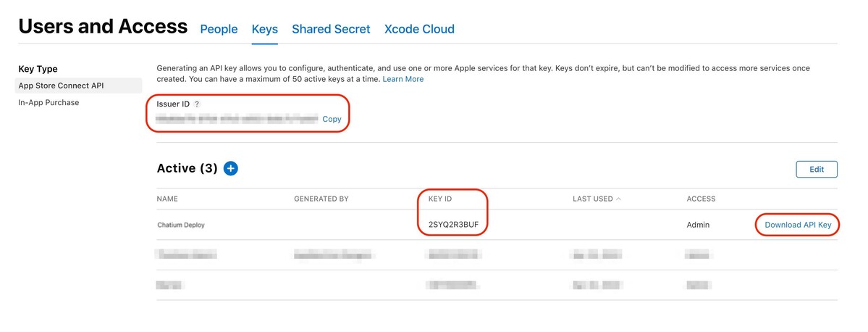This screenshot has height=332, width=868.
Task: Select App Store Connect API key type
Action: pyautogui.click(x=61, y=86)
